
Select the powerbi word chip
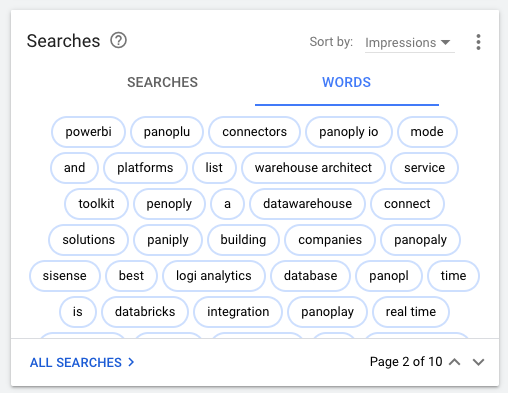(88, 132)
